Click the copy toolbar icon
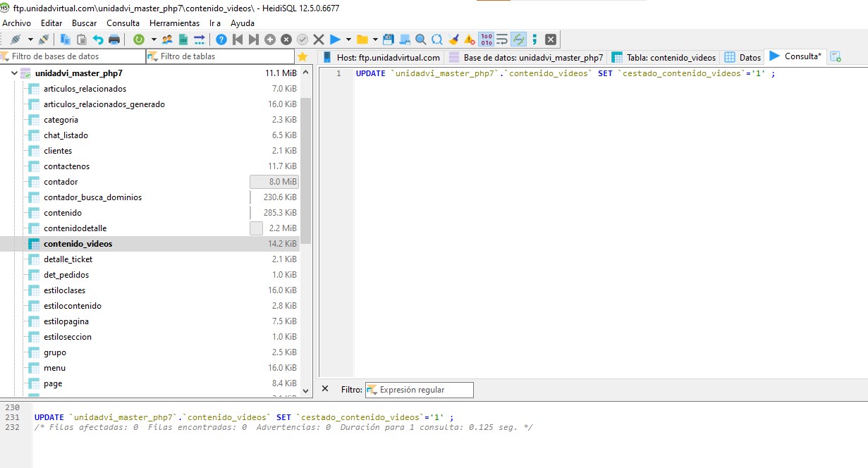The width and height of the screenshot is (868, 468). [x=66, y=39]
